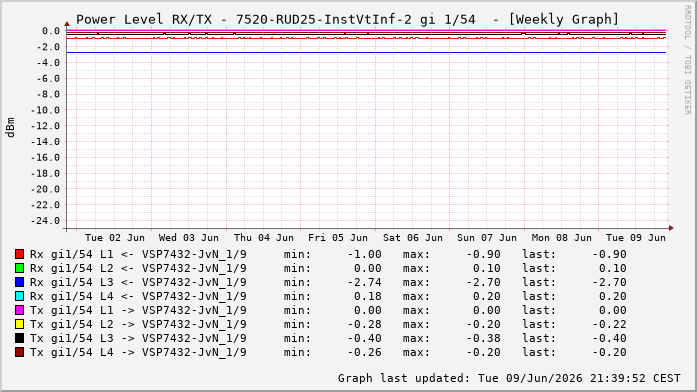697x392 pixels.
Task: Click the blue Rx L3 line in graph
Action: [x=366, y=52]
